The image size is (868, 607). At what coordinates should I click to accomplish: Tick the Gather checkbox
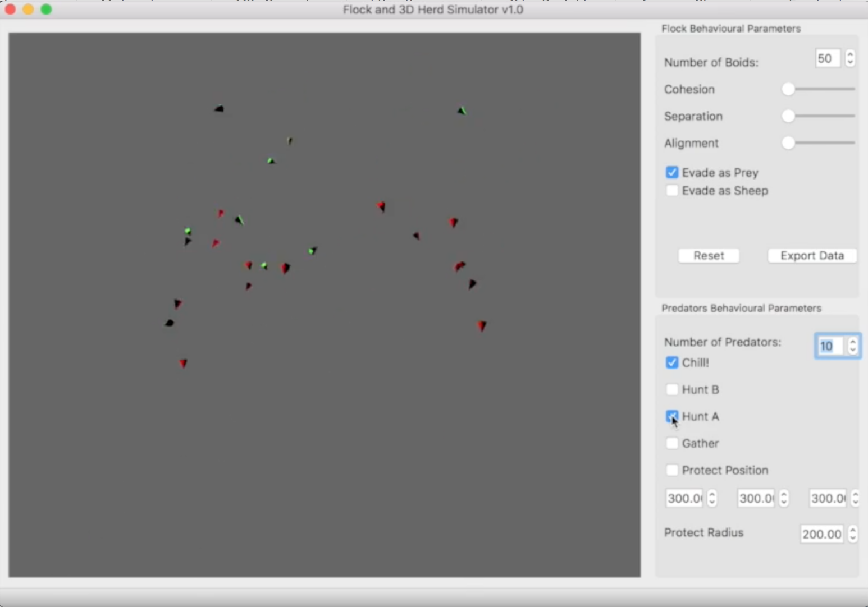(671, 443)
